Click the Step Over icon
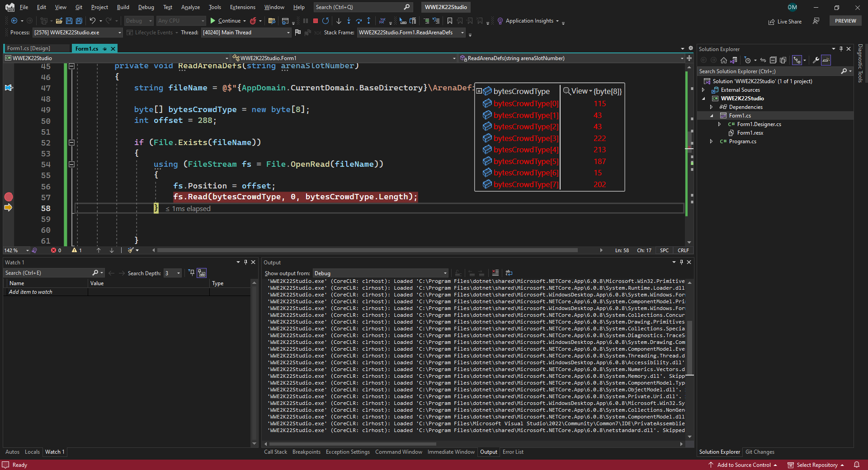Viewport: 868px width, 470px height. (x=359, y=21)
